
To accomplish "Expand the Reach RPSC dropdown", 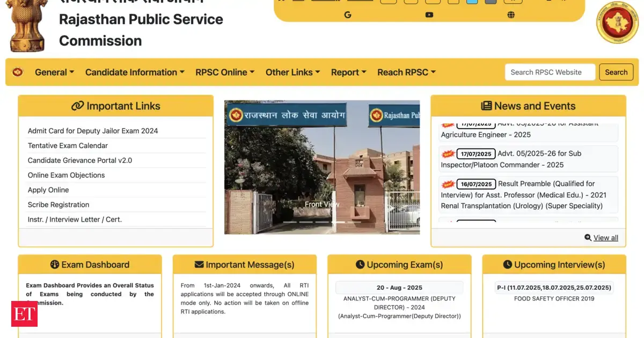I will click(x=406, y=72).
